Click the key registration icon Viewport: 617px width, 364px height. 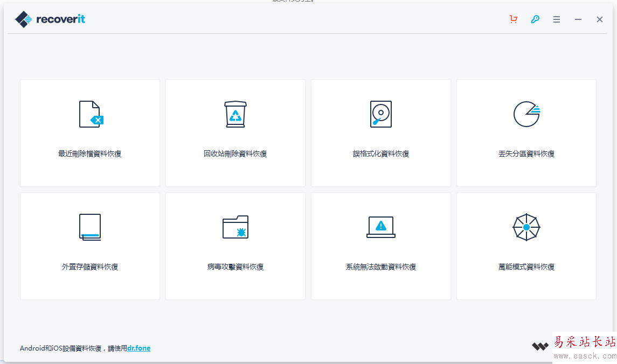pyautogui.click(x=535, y=19)
